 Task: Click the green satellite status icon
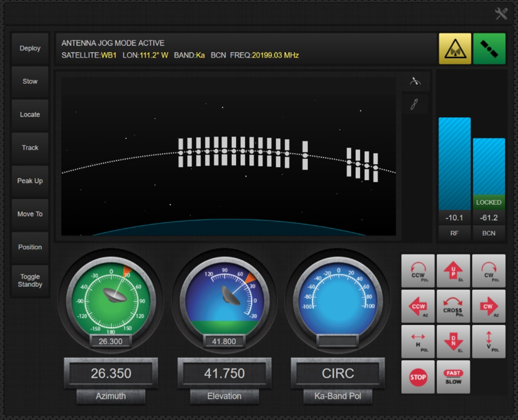(x=489, y=49)
